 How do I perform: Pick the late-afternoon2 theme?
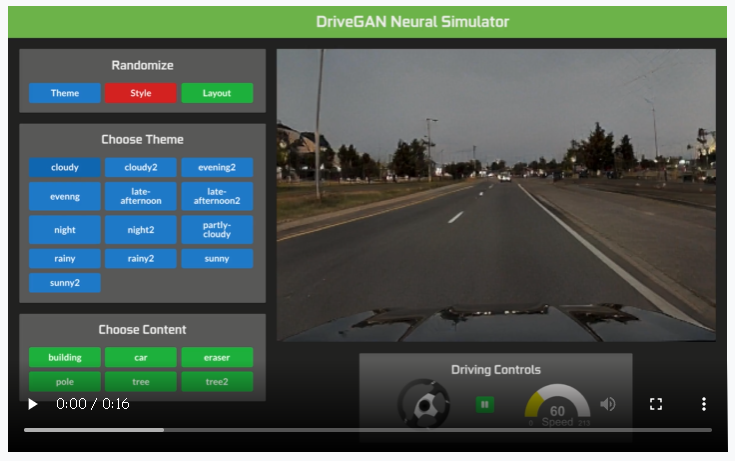pos(217,196)
